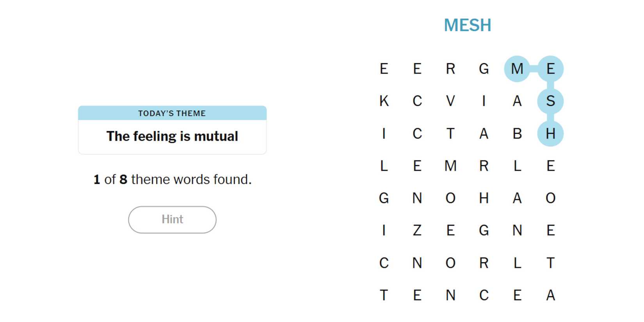Click the letter V tile

[450, 101]
